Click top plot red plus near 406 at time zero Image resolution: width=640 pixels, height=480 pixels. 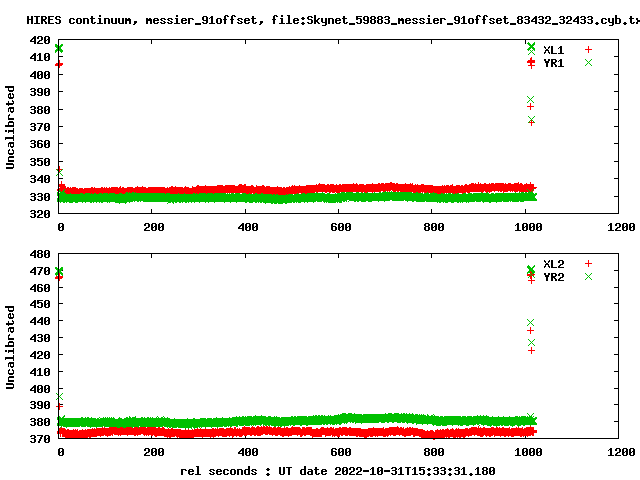click(x=59, y=64)
